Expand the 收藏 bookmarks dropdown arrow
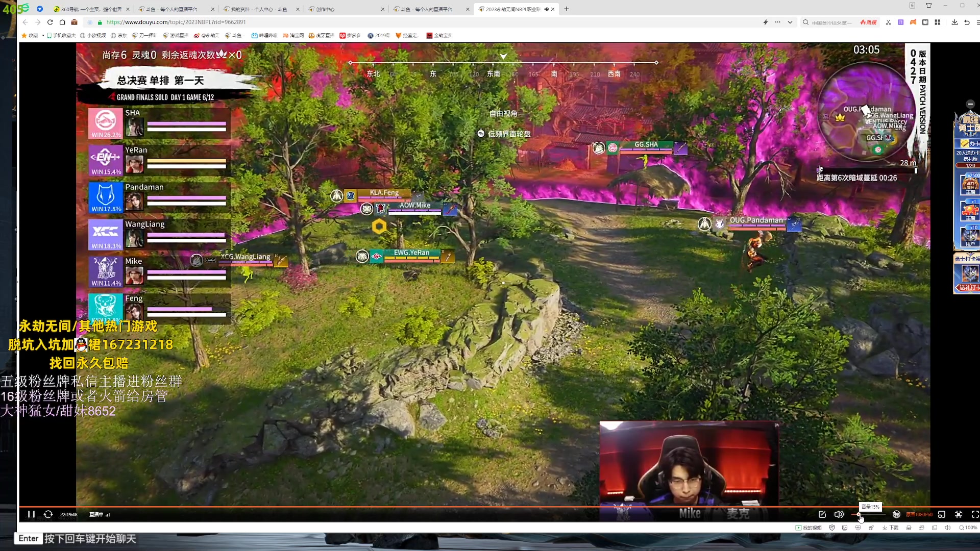This screenshot has height=551, width=980. click(x=43, y=36)
